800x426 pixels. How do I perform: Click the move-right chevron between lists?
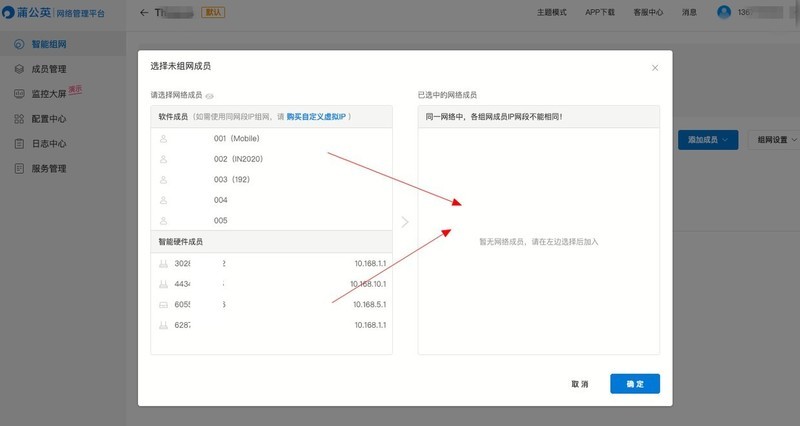pyautogui.click(x=405, y=222)
